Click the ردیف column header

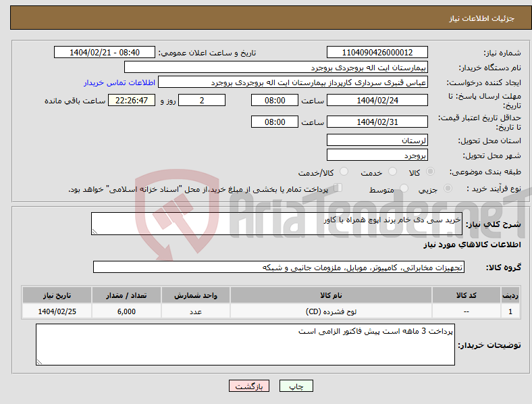point(510,295)
